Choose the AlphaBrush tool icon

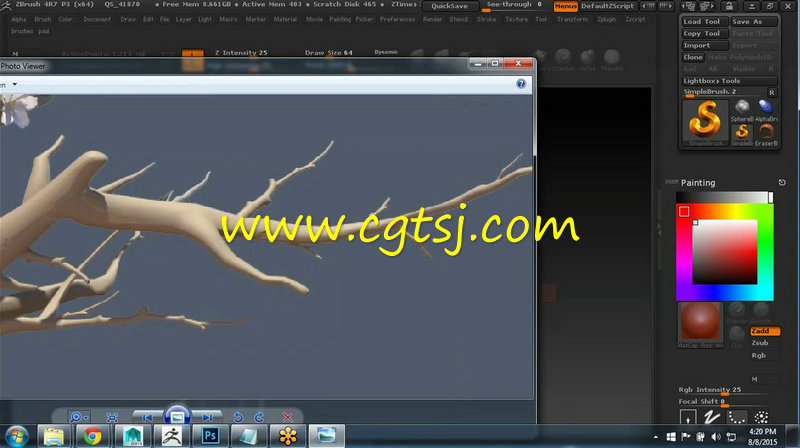[766, 111]
